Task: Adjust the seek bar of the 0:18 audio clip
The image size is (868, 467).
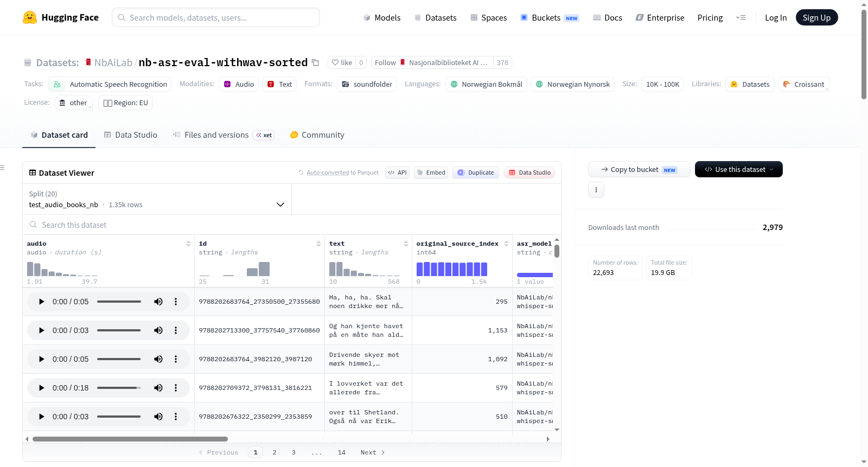Action: point(119,388)
